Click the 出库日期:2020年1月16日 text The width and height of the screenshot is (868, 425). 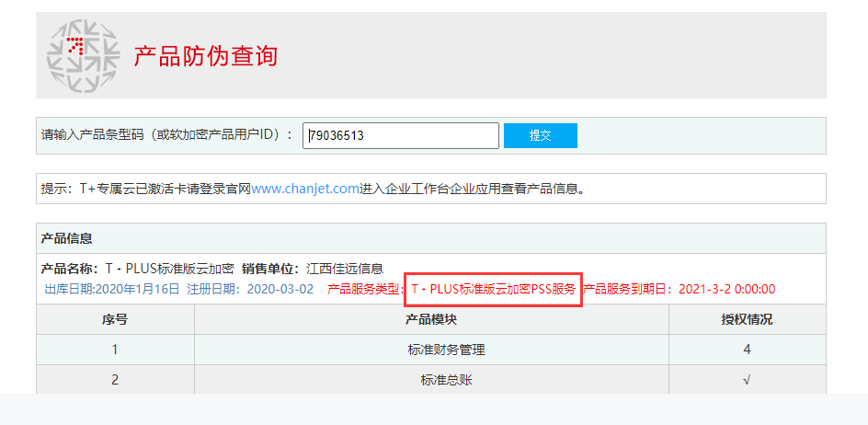click(112, 289)
